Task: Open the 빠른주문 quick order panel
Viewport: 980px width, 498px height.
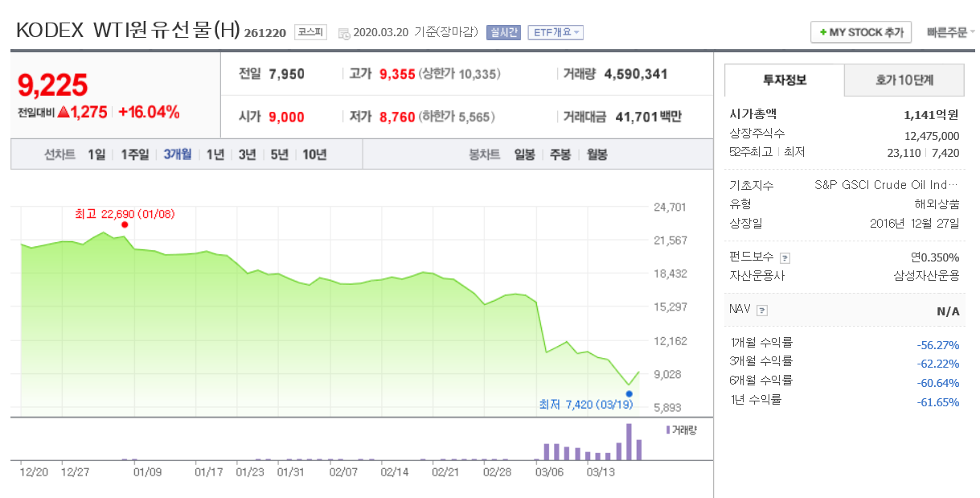Action: [949, 32]
